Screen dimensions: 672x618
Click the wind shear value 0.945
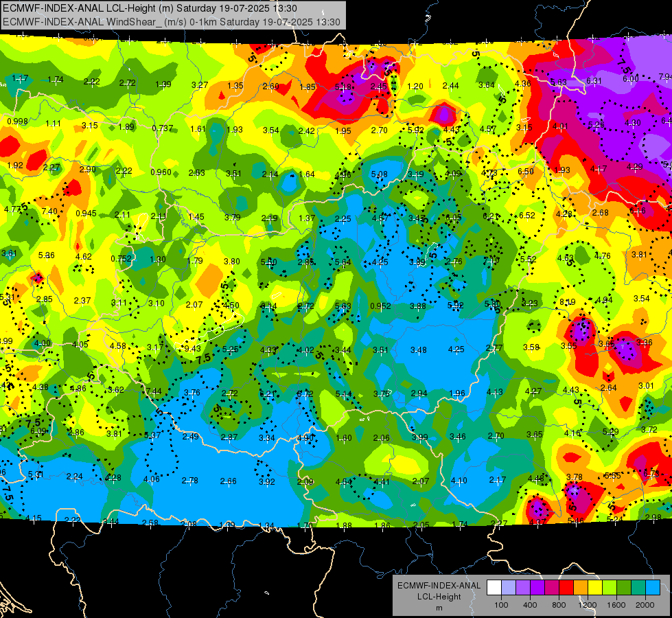(x=86, y=214)
